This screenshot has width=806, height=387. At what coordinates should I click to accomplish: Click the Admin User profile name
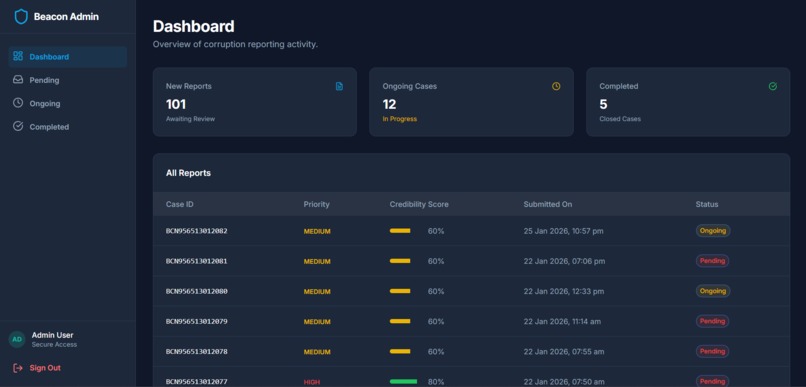(52, 335)
